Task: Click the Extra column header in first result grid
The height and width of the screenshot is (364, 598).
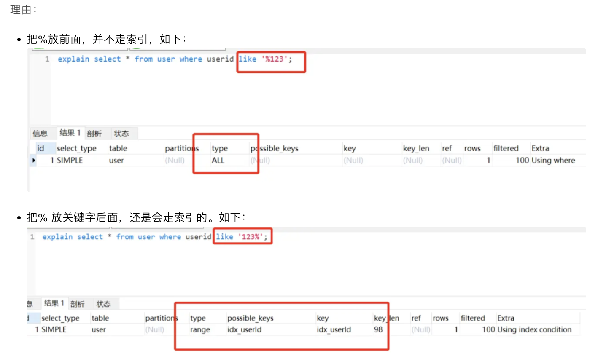Action: [540, 148]
